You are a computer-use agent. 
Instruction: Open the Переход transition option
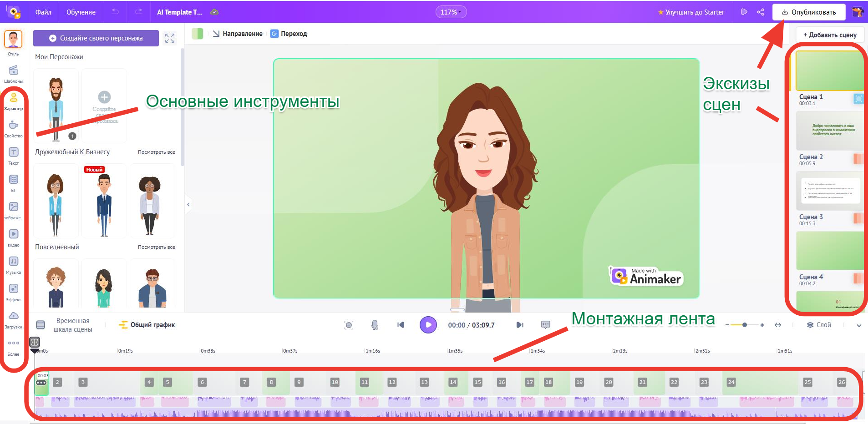pyautogui.click(x=289, y=34)
